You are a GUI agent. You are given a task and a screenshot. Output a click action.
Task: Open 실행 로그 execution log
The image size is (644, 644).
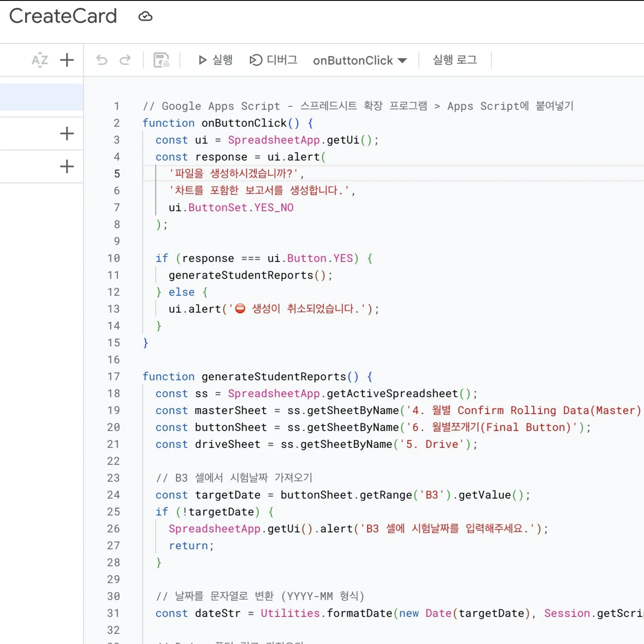(455, 60)
